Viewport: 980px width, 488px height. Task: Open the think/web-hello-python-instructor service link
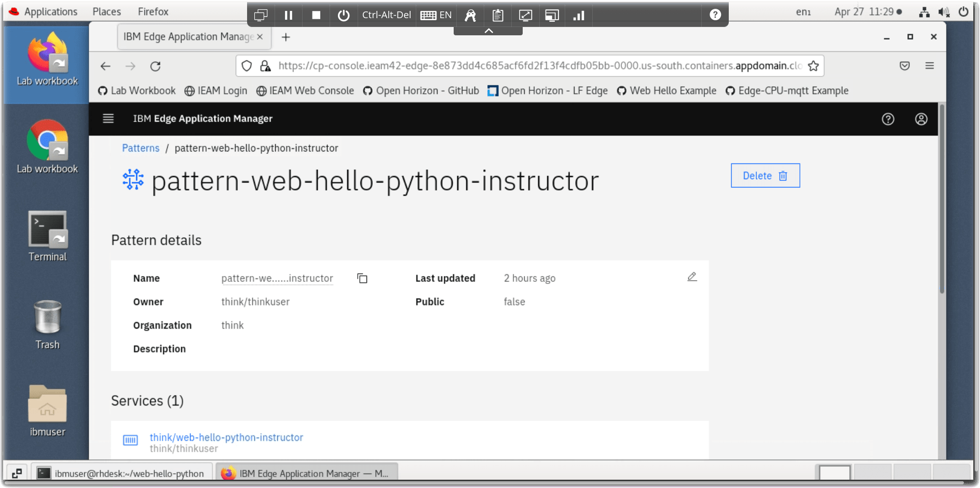point(226,437)
